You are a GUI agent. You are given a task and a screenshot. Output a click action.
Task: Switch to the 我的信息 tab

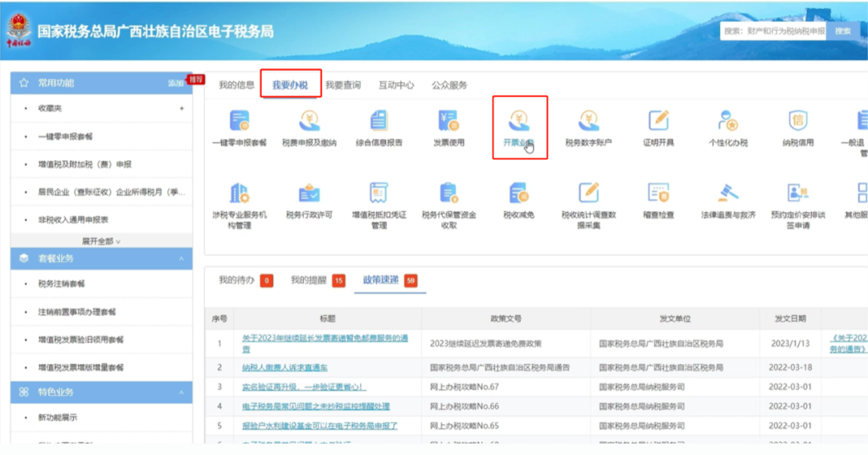236,84
